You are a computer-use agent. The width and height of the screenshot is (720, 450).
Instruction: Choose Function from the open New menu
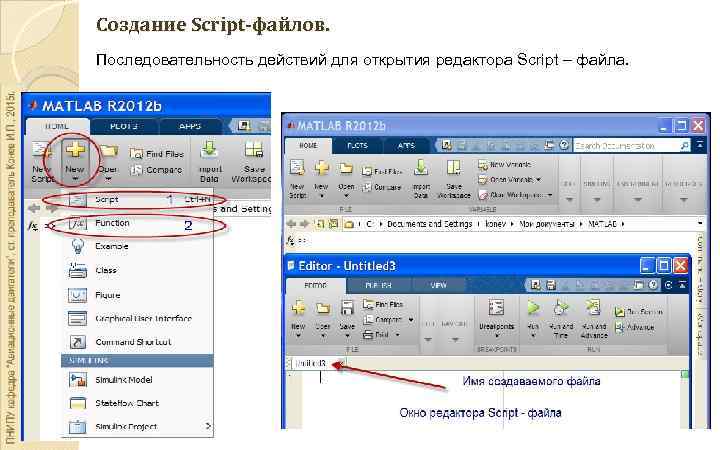pos(138,224)
